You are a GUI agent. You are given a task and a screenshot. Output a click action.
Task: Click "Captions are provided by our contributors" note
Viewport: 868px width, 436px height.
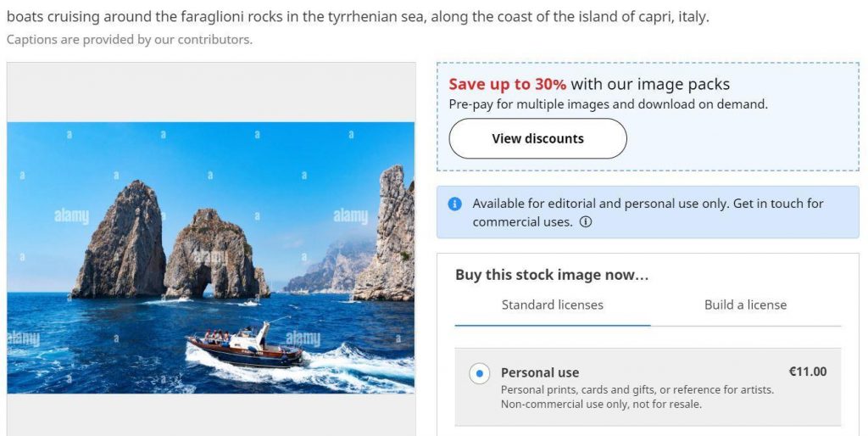click(x=129, y=39)
